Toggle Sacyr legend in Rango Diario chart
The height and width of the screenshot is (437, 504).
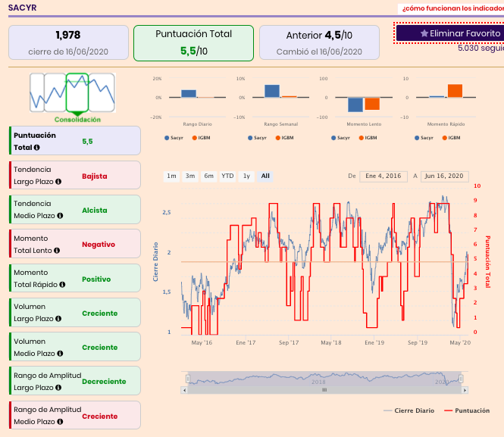(174, 138)
